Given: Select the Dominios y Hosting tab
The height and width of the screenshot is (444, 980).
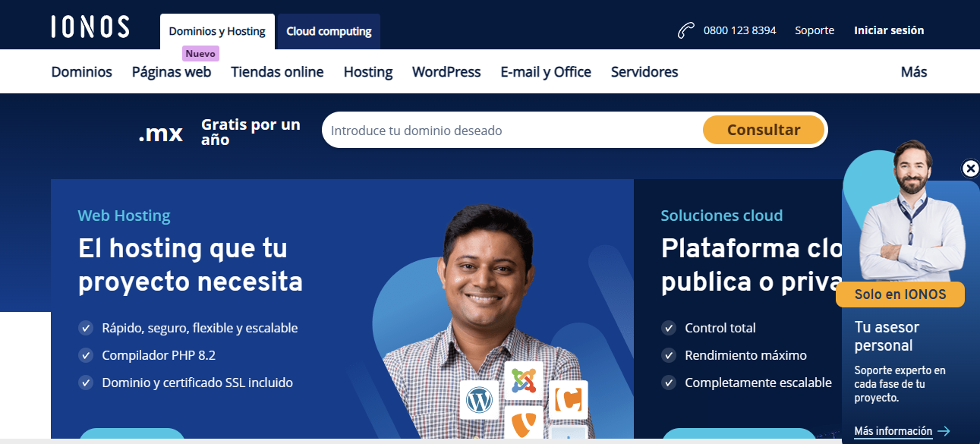Looking at the screenshot, I should point(217,32).
